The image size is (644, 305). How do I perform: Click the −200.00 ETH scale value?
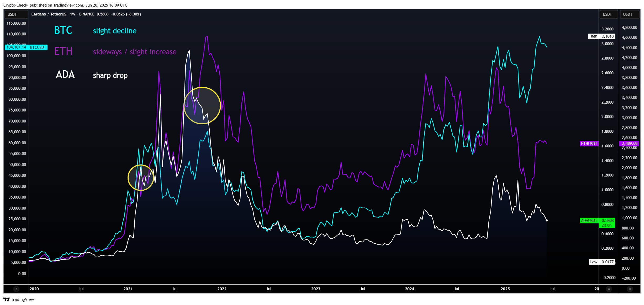click(629, 278)
